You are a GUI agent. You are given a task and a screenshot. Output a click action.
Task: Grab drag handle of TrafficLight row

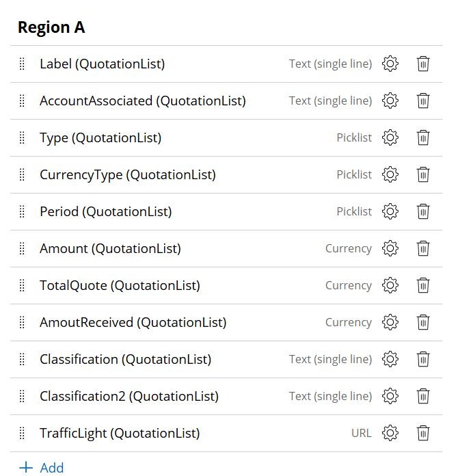[22, 433]
